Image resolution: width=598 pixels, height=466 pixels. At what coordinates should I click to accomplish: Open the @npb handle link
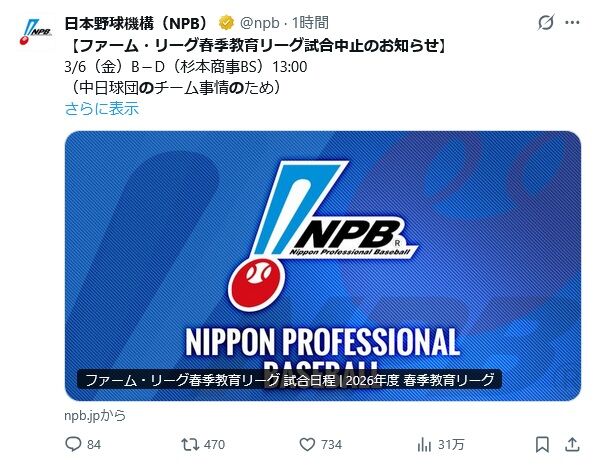point(259,23)
